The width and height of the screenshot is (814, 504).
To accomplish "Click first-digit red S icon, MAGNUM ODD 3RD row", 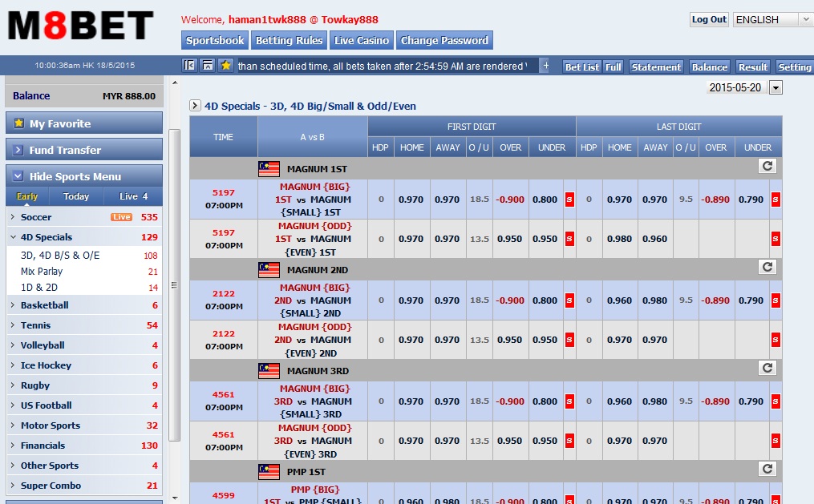I will pyautogui.click(x=569, y=441).
